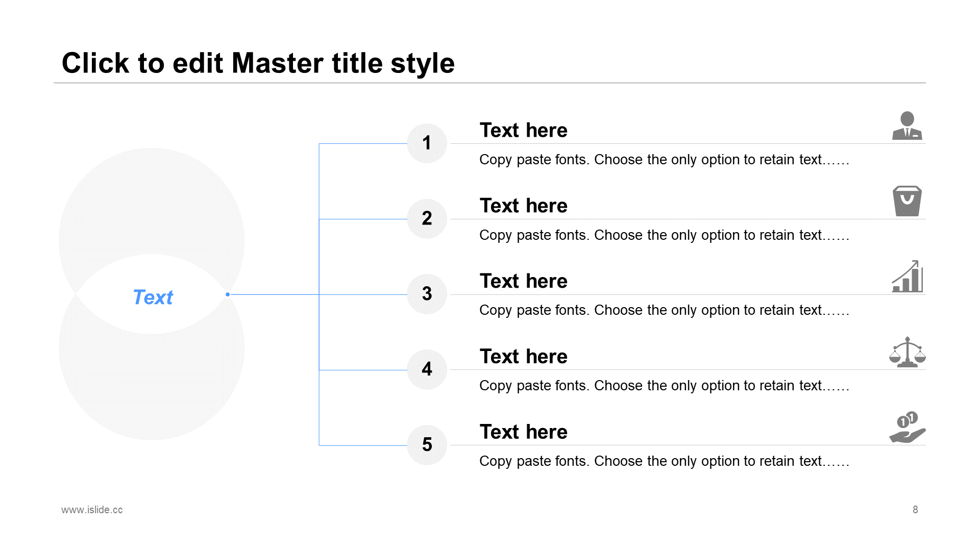Image resolution: width=980 pixels, height=551 pixels.
Task: Select the shopping bag icon
Action: pos(907,201)
